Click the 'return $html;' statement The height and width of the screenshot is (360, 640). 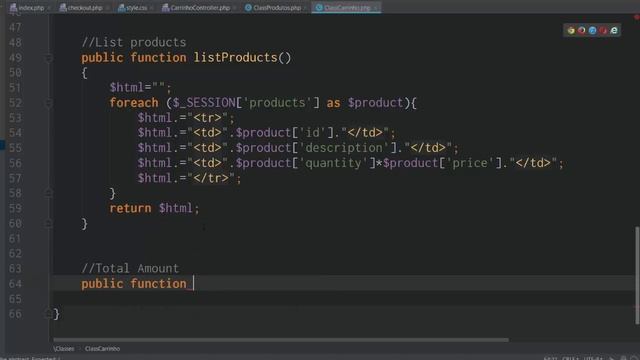point(154,208)
